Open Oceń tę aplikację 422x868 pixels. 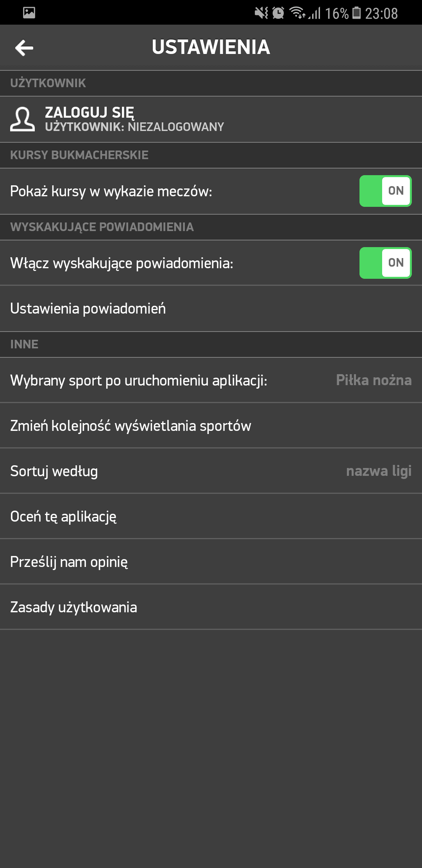point(63,516)
